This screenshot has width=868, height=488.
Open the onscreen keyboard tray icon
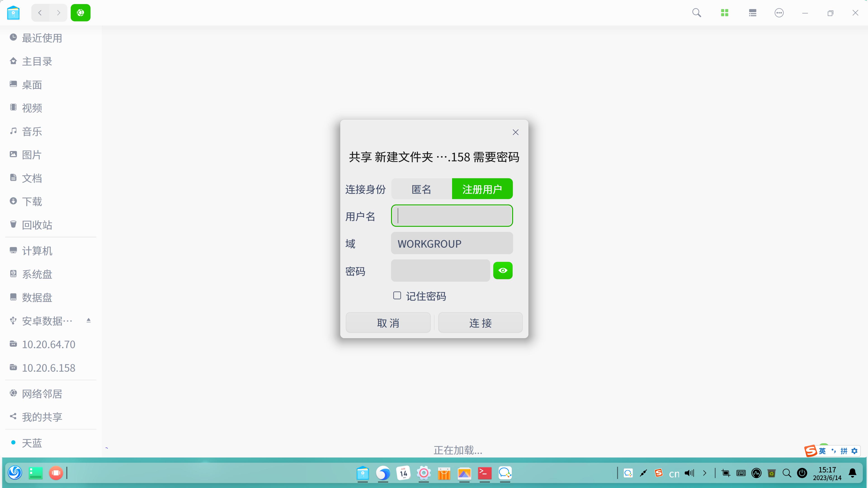[741, 473]
